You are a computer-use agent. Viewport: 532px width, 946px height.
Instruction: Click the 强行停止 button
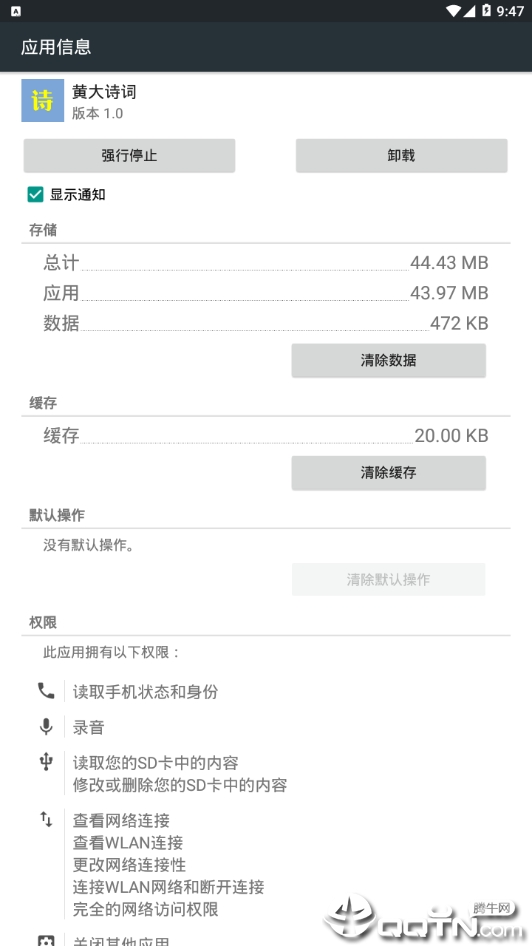129,156
